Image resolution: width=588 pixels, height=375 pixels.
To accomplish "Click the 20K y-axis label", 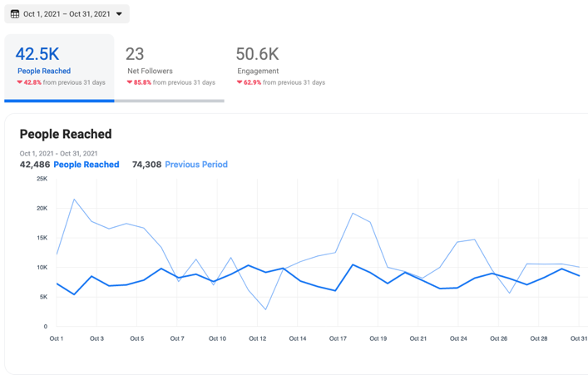I will tap(42, 208).
